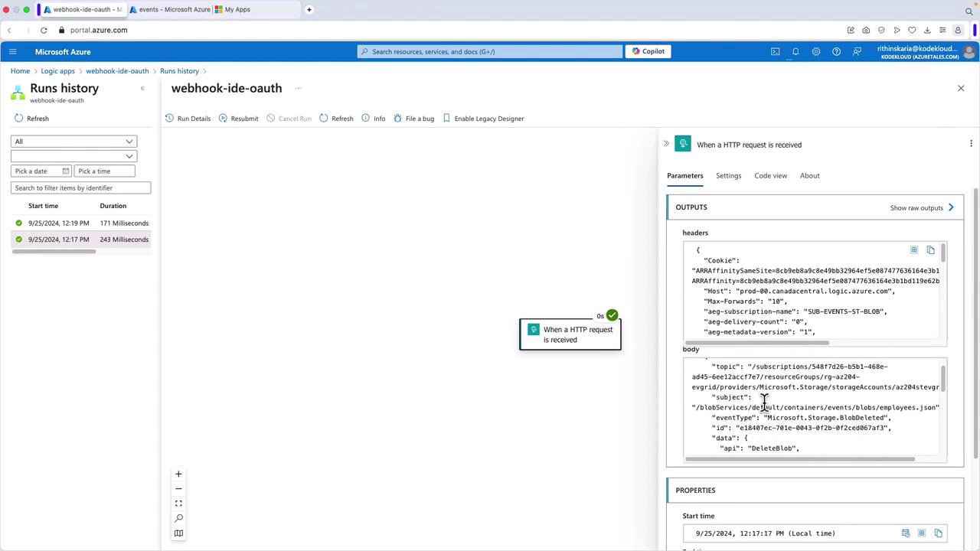Viewport: 980px width, 551px height.
Task: Switch to the events - Microsoft Azure browser tab
Action: click(x=169, y=10)
